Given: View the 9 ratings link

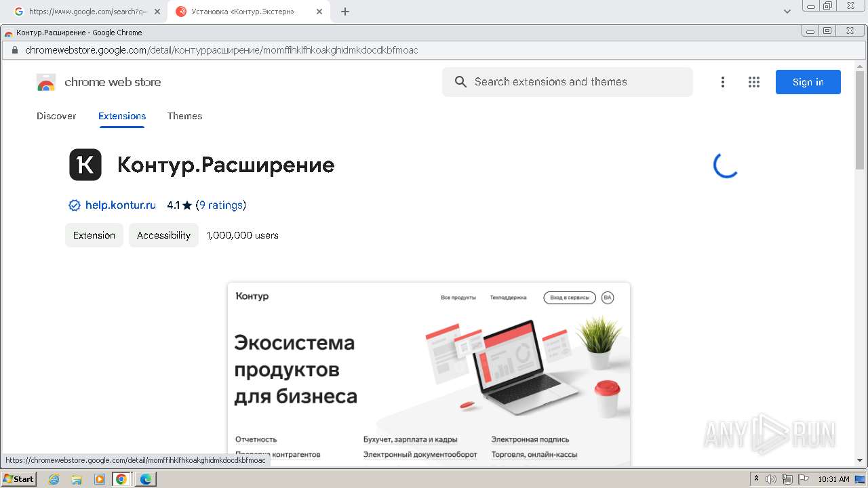Looking at the screenshot, I should click(x=221, y=205).
